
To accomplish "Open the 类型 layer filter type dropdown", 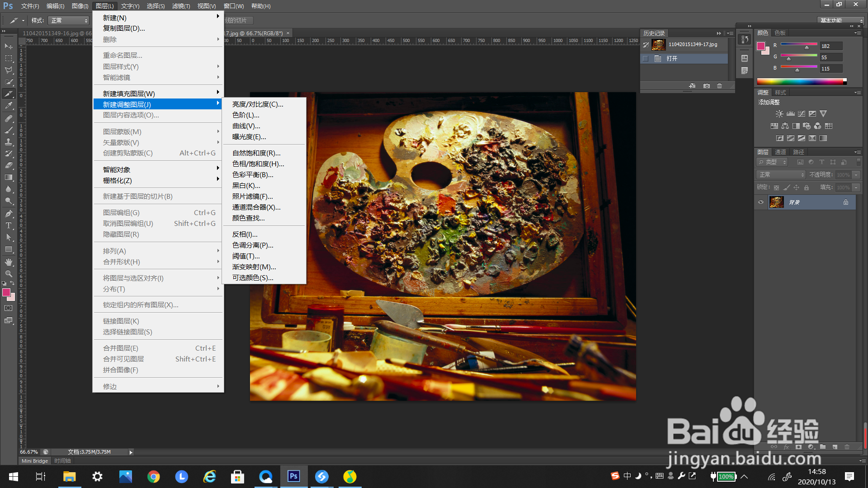I will 773,162.
